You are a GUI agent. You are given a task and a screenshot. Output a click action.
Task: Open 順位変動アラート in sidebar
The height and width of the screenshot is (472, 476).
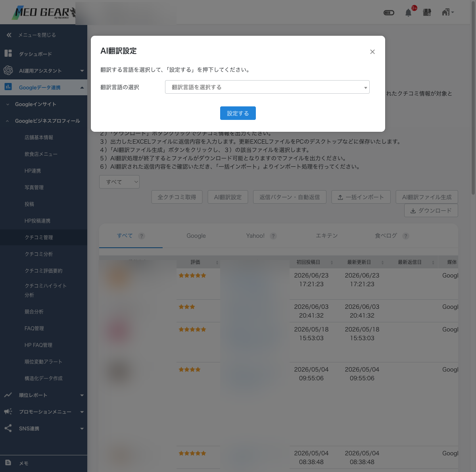(x=44, y=362)
